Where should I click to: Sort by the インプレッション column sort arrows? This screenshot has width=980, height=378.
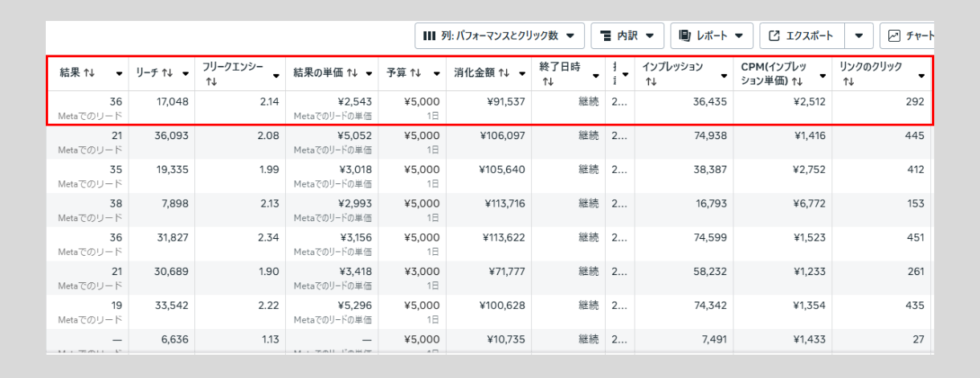pyautogui.click(x=648, y=81)
